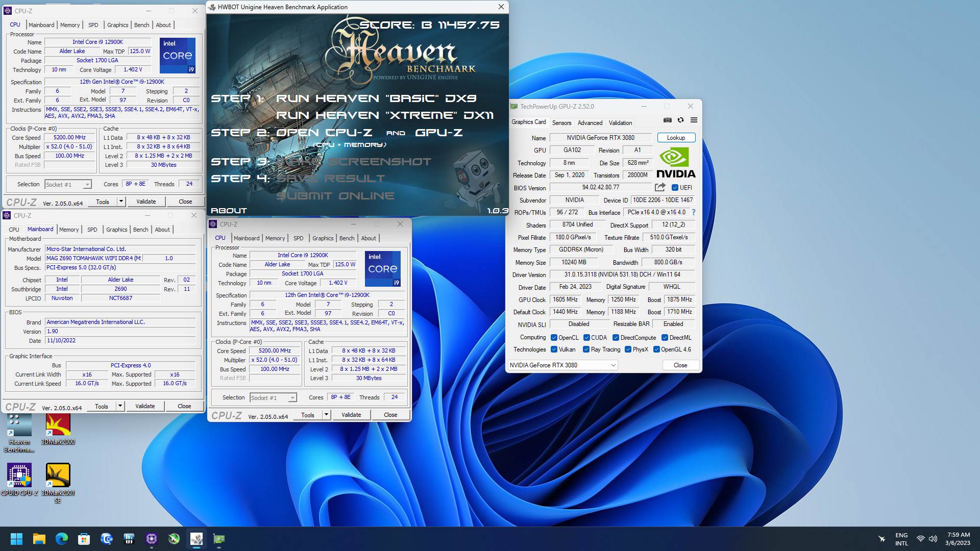Screen dimensions: 980x551
Task: Open Heaven Benchmark desktop shortcut
Action: [x=19, y=433]
